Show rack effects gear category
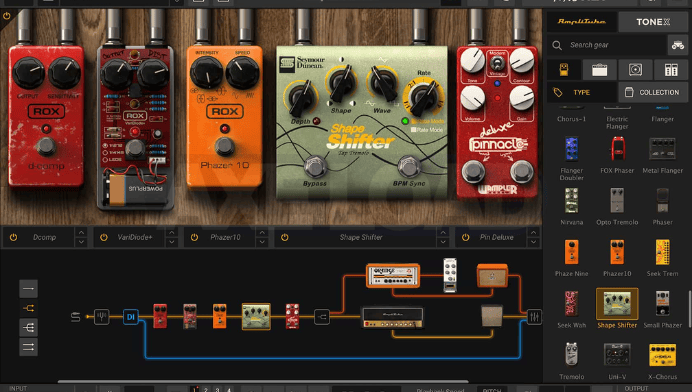The height and width of the screenshot is (392, 692). [671, 69]
